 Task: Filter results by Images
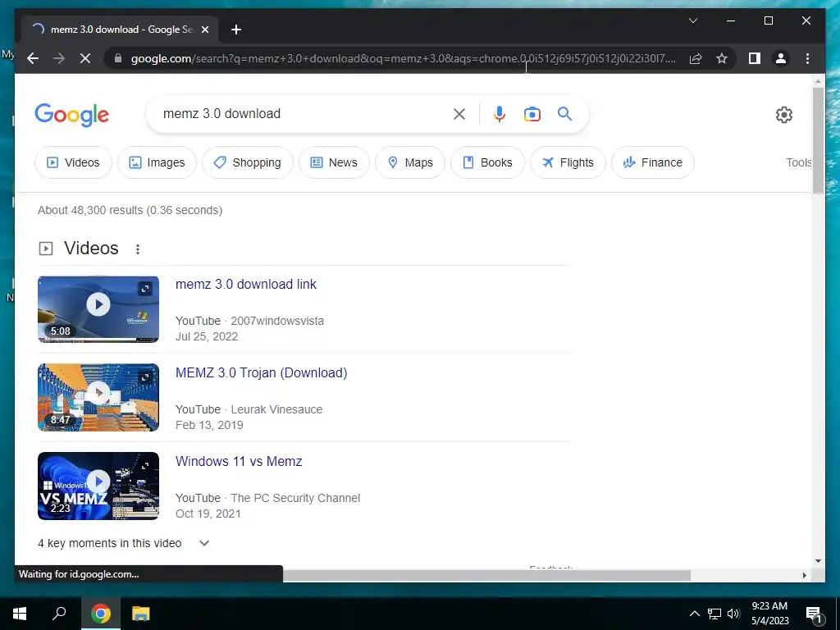click(x=157, y=162)
